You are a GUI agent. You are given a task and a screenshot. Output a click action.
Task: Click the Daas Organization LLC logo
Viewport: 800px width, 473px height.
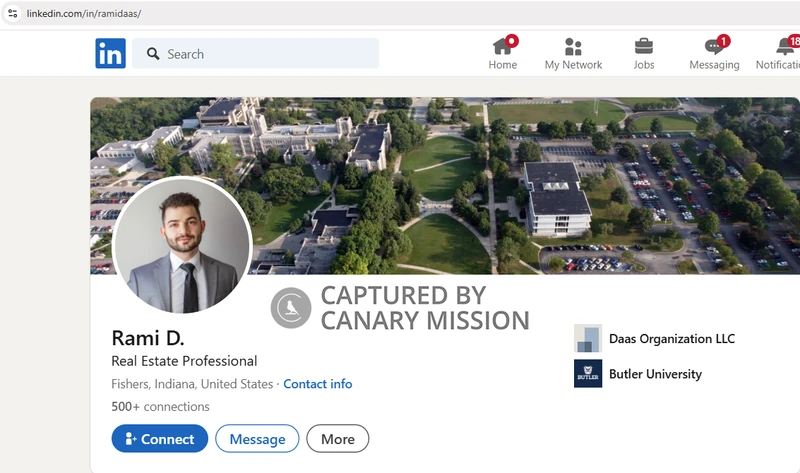[588, 339]
